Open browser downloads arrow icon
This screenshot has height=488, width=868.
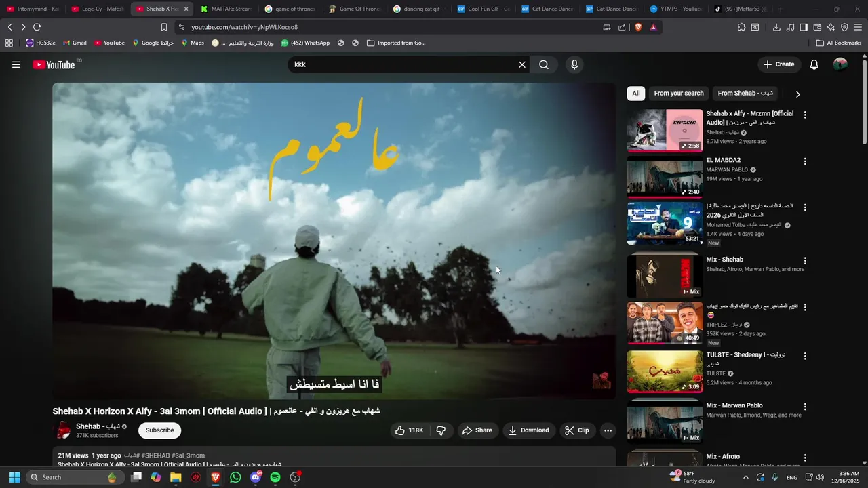[776, 27]
